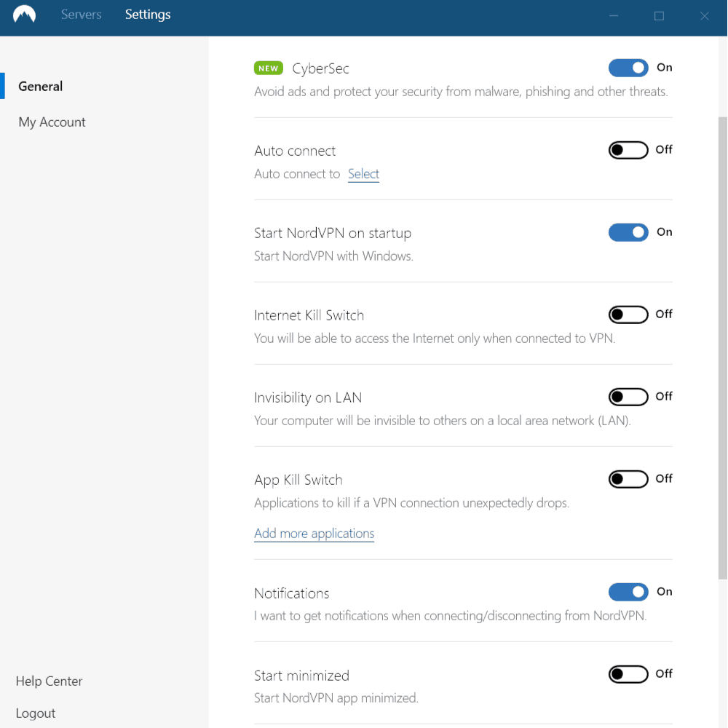Click the Internet Kill Switch heading
This screenshot has height=728, width=728.
pos(309,315)
